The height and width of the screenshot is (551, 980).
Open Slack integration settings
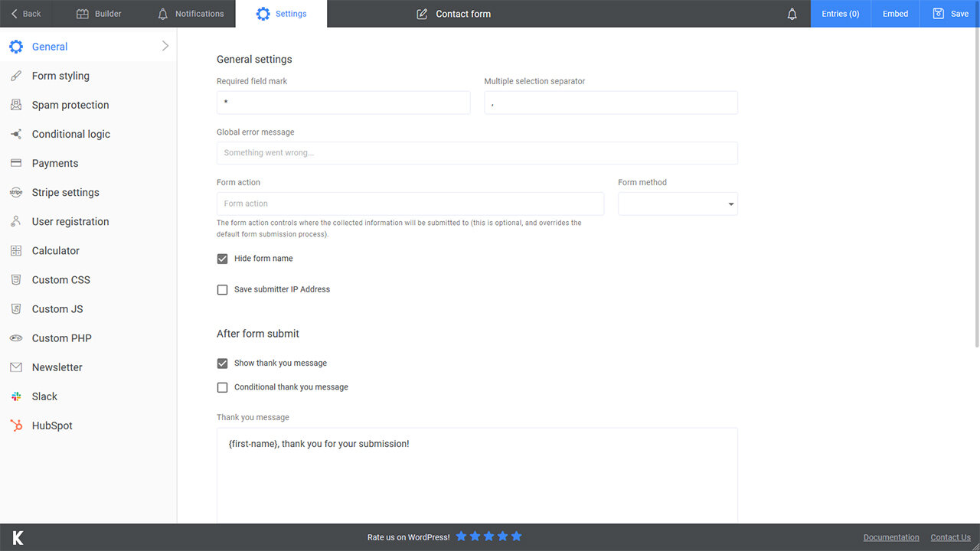88,396
